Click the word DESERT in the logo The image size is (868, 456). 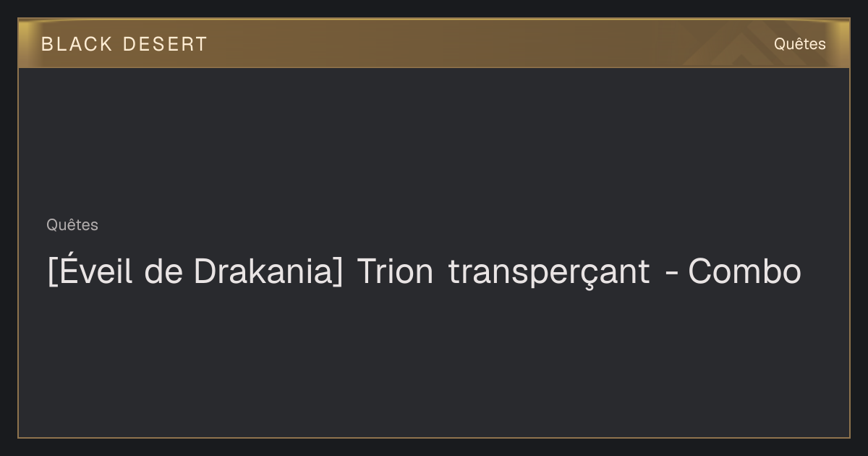[x=165, y=44]
